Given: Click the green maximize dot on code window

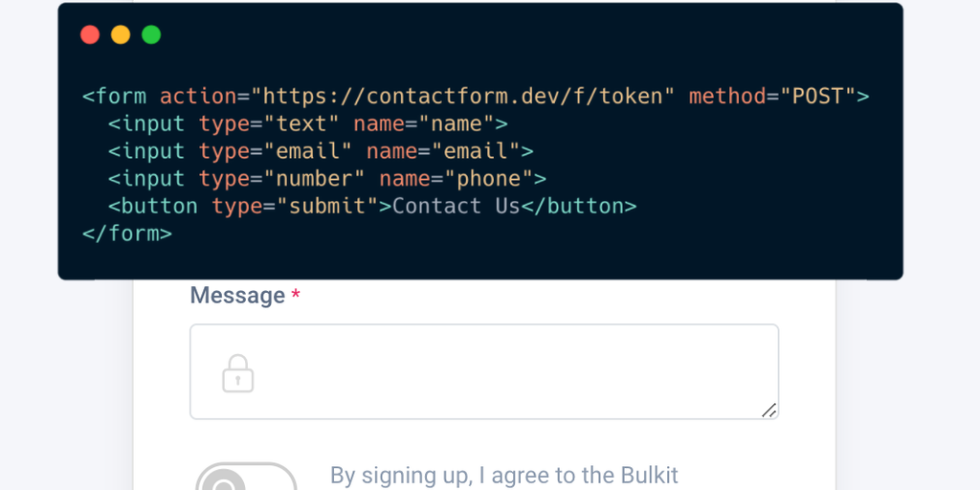Looking at the screenshot, I should point(151,35).
